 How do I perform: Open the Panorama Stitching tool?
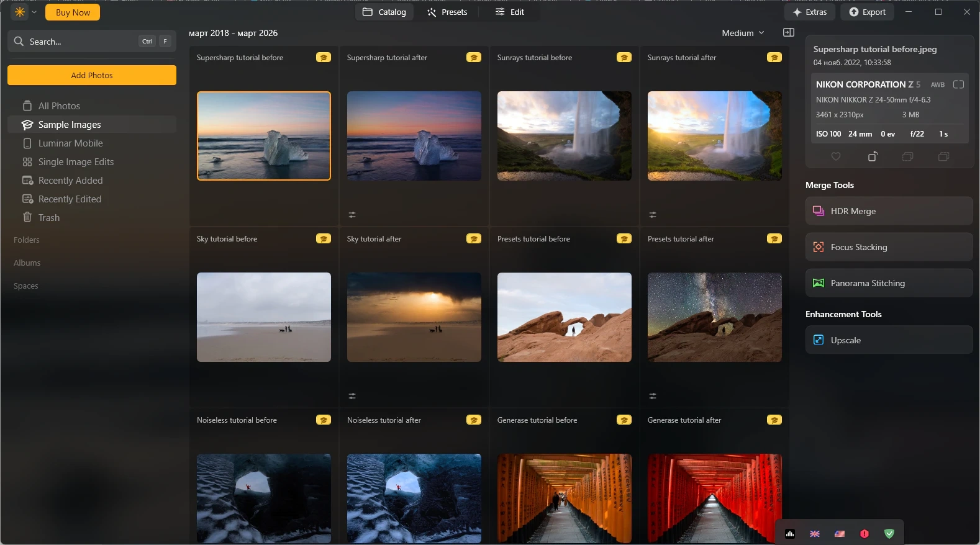tap(889, 283)
